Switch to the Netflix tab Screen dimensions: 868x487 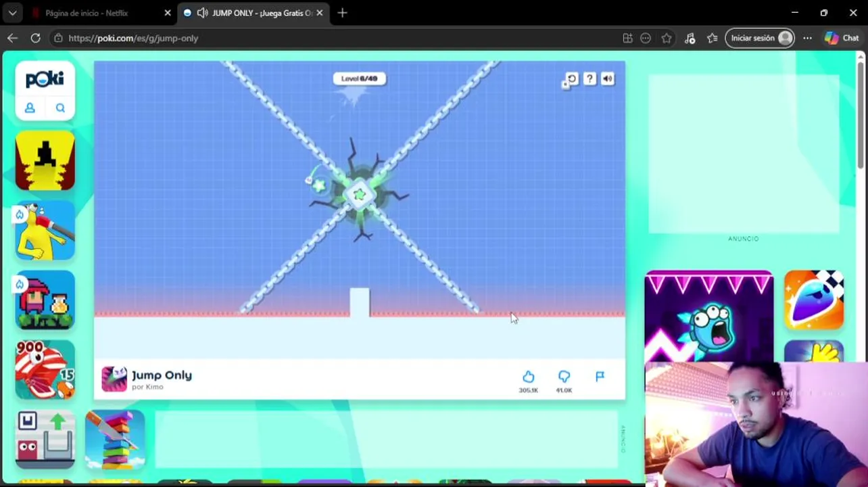(x=87, y=13)
